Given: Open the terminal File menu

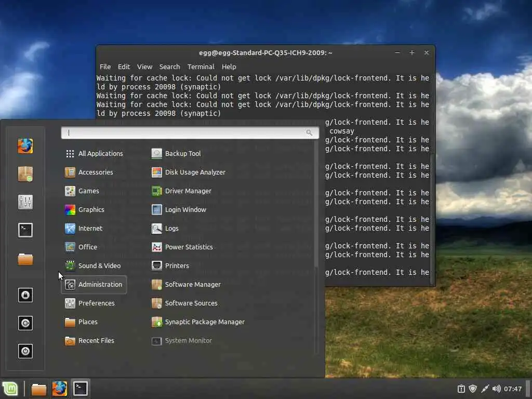Looking at the screenshot, I should coord(105,67).
